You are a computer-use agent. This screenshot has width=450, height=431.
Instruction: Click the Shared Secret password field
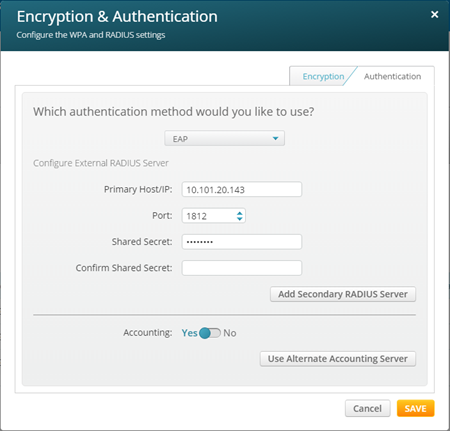pyautogui.click(x=242, y=242)
